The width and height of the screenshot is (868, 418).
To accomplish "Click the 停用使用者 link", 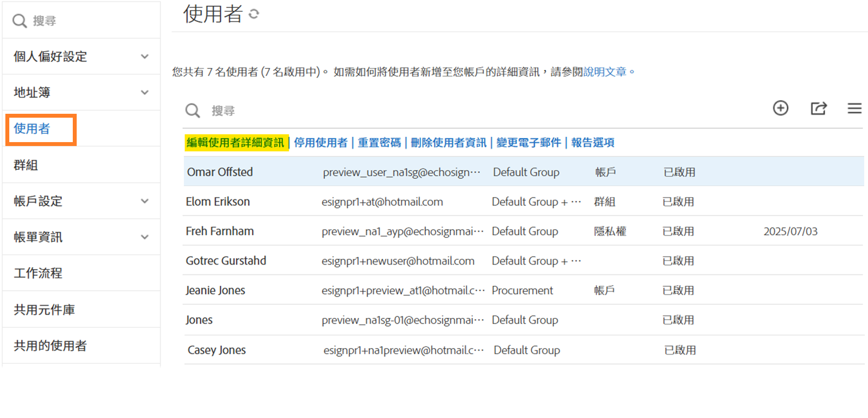I will 320,143.
